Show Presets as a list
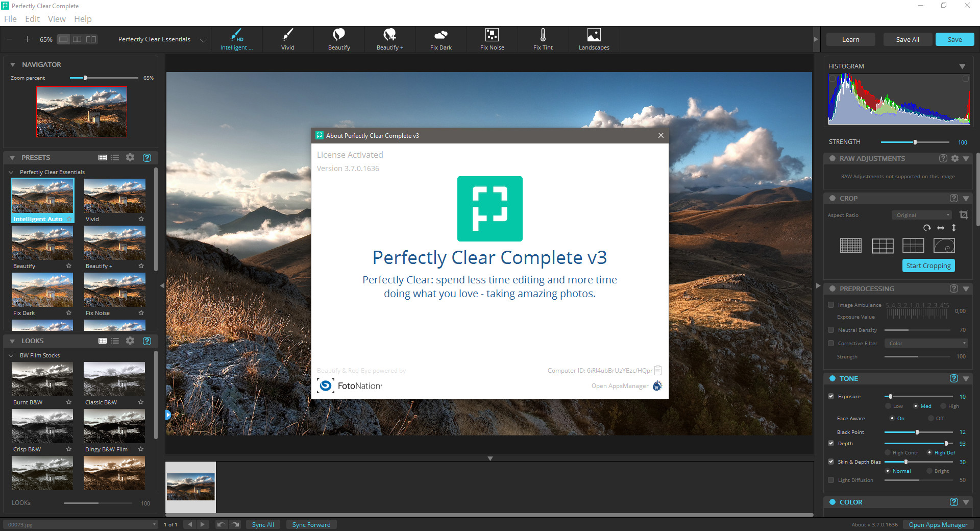980x531 pixels. point(115,158)
